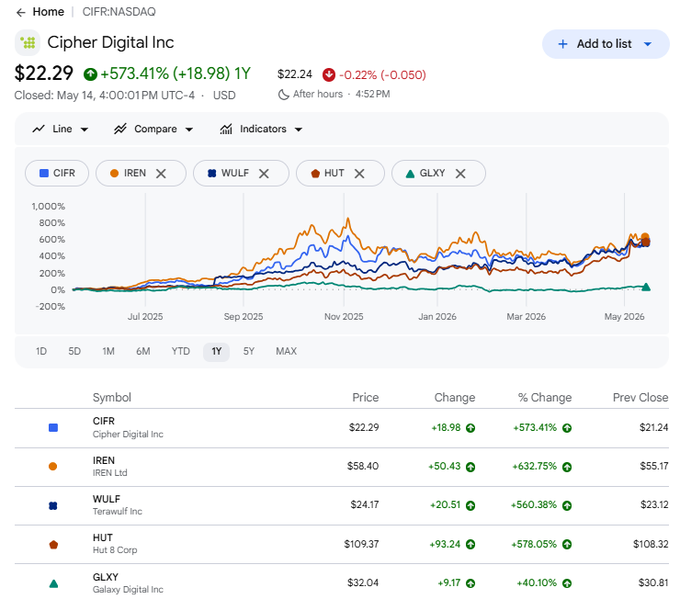
Task: Click the Prev Close column header
Action: pos(640,397)
